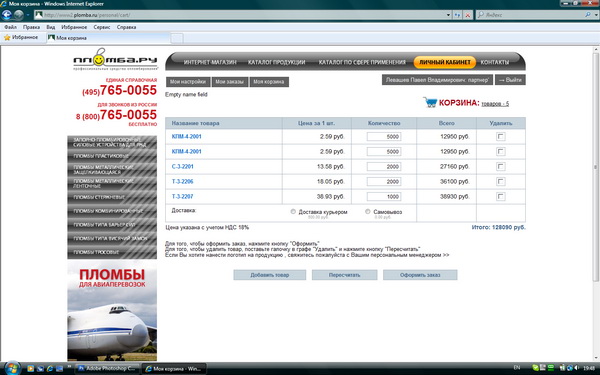
Task: Open Т-3-2206 product link
Action: [183, 181]
